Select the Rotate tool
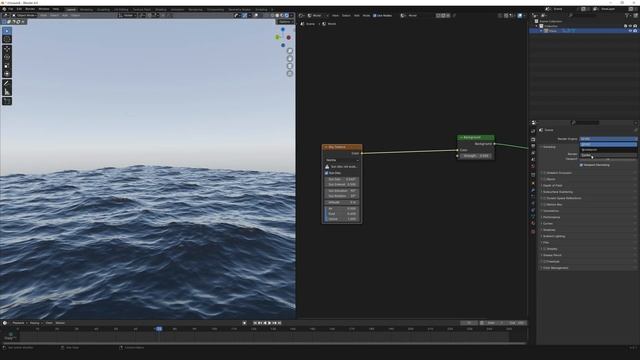640x360 pixels. click(7, 57)
